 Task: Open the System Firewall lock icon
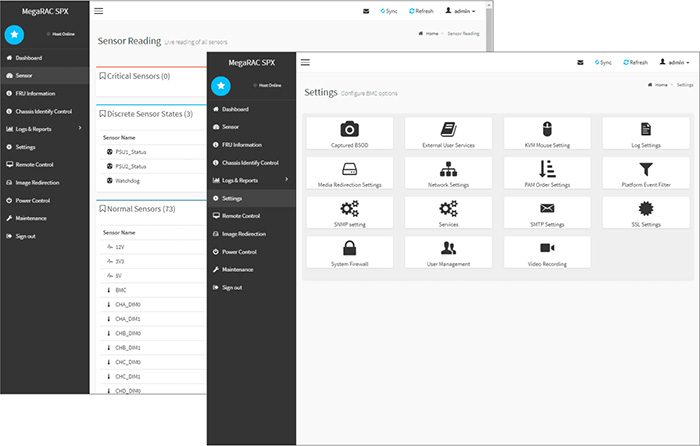coord(349,248)
